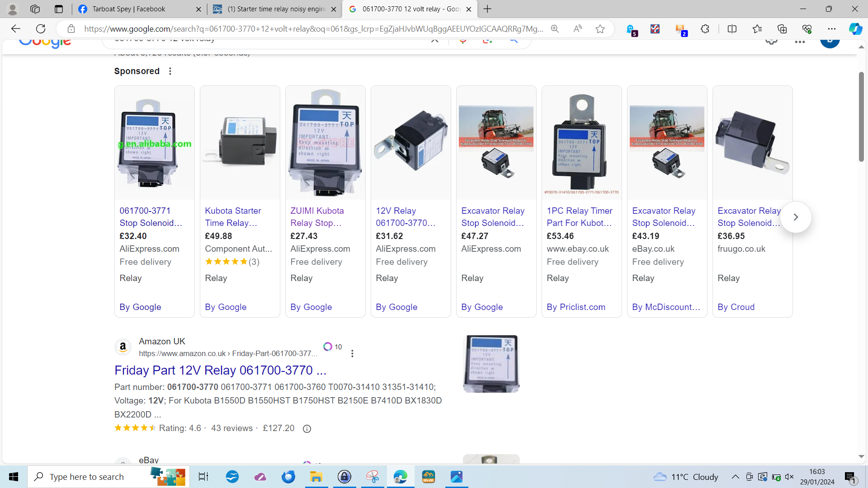Open Extensions puzzle icon

[x=705, y=29]
